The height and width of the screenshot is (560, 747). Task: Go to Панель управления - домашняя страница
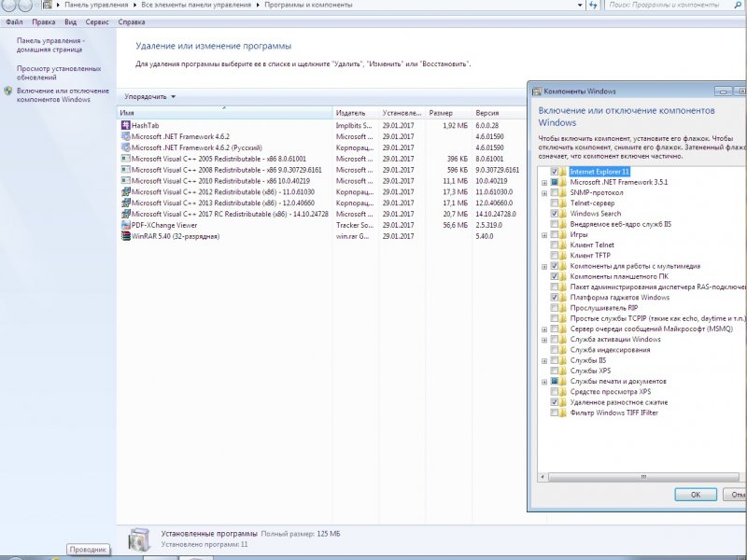click(x=51, y=45)
